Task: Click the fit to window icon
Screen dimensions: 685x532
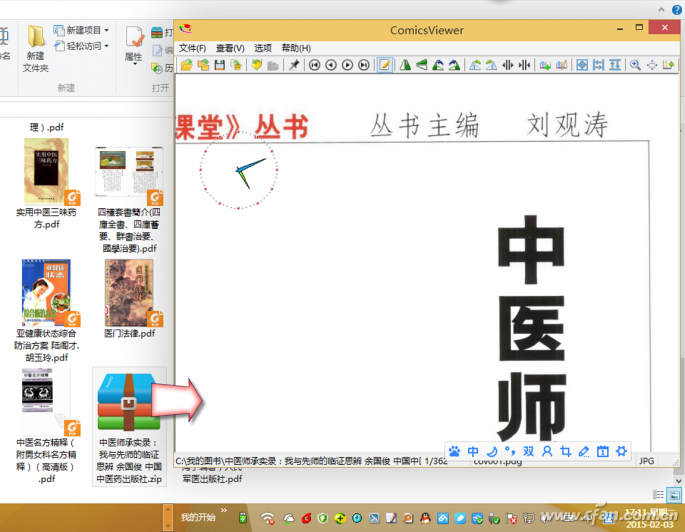Action: pyautogui.click(x=582, y=66)
